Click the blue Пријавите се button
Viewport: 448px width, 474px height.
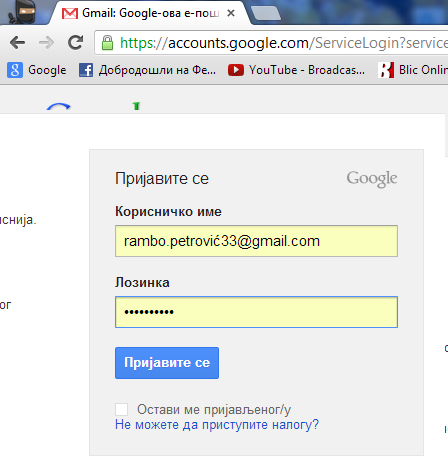pyautogui.click(x=167, y=363)
